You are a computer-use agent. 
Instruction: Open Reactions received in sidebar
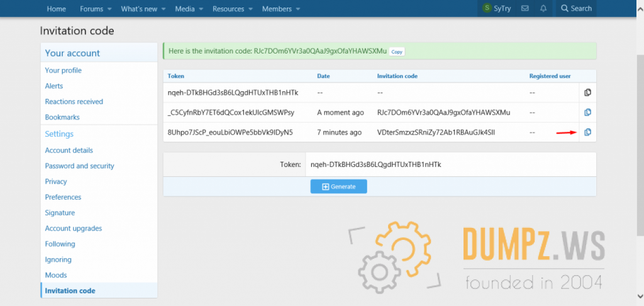click(74, 101)
